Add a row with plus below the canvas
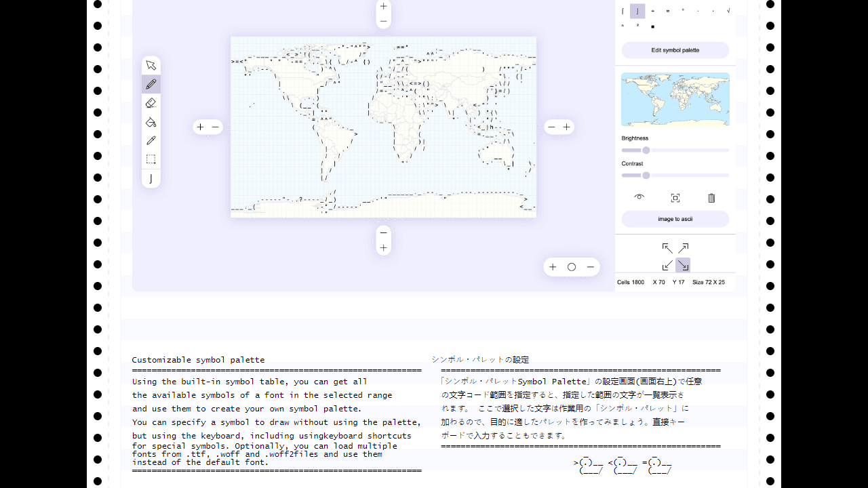 [x=384, y=248]
